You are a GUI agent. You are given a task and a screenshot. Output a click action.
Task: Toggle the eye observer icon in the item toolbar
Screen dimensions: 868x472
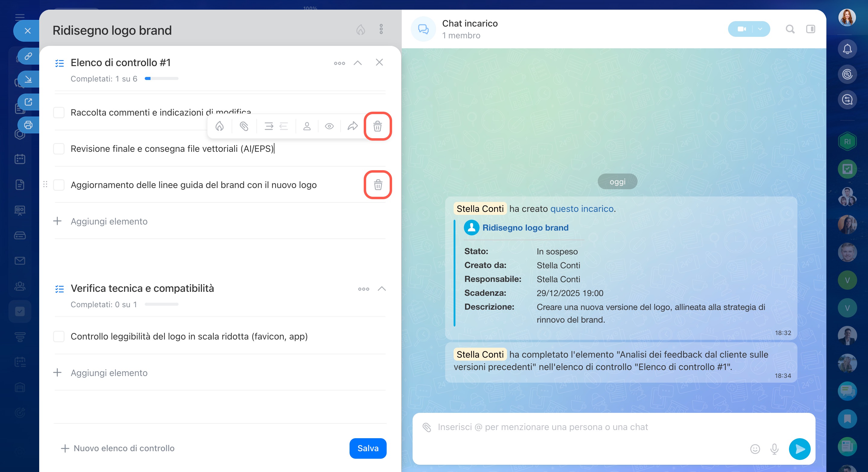pos(329,126)
